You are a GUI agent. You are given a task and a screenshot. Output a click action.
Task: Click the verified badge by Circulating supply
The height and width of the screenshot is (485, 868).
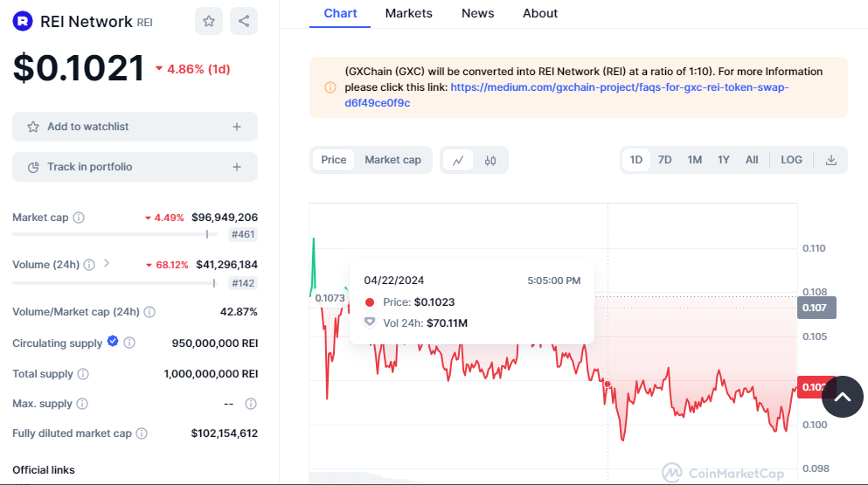(x=113, y=341)
